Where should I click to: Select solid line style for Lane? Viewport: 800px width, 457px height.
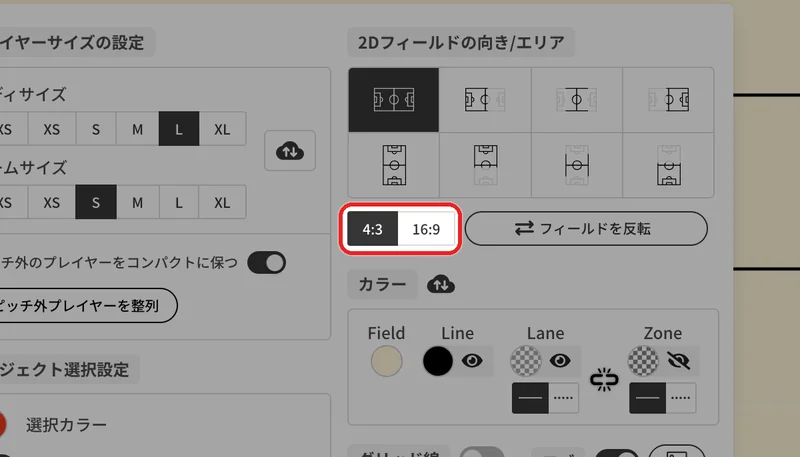pyautogui.click(x=530, y=398)
